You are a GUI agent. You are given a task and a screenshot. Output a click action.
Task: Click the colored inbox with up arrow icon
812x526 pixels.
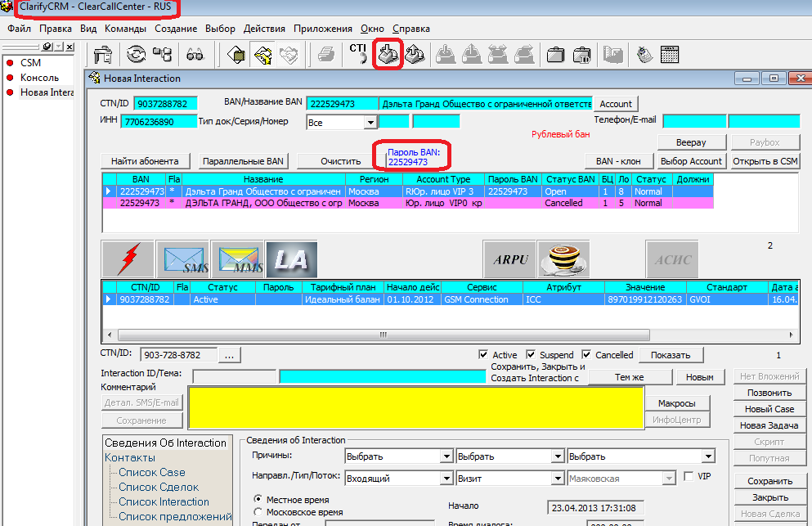pos(415,55)
